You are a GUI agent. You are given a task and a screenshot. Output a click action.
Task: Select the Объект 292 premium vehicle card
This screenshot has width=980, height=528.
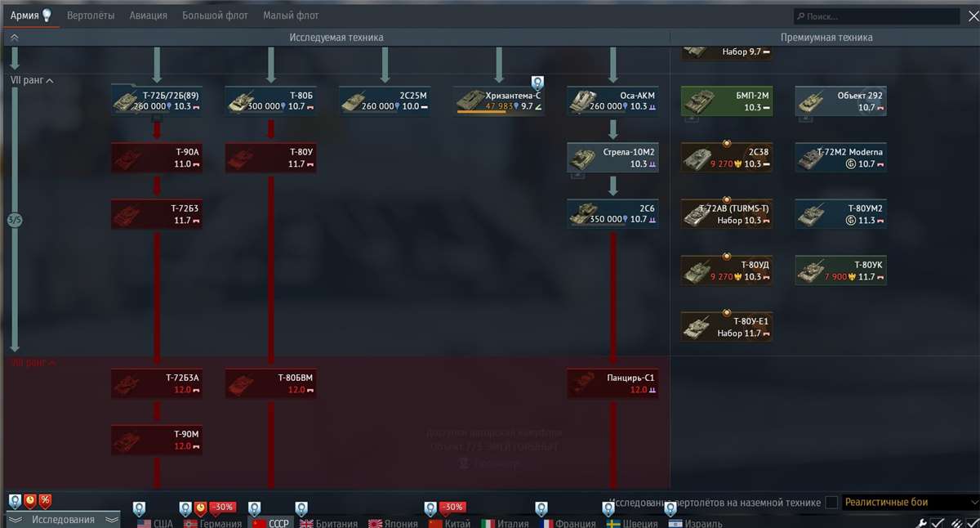841,101
